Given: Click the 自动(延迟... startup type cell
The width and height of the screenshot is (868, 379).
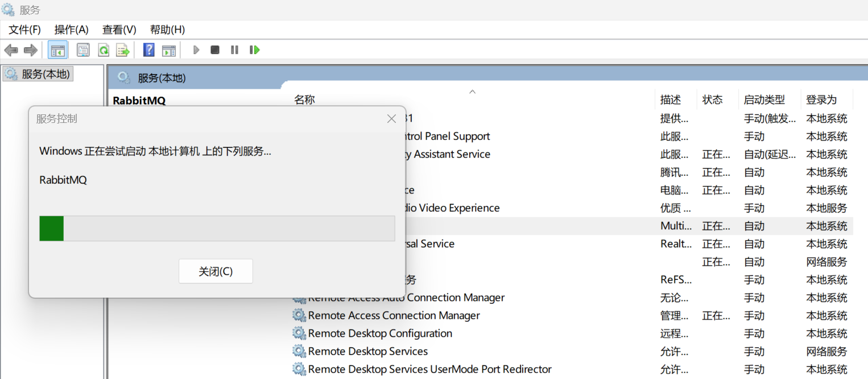Looking at the screenshot, I should click(x=770, y=154).
